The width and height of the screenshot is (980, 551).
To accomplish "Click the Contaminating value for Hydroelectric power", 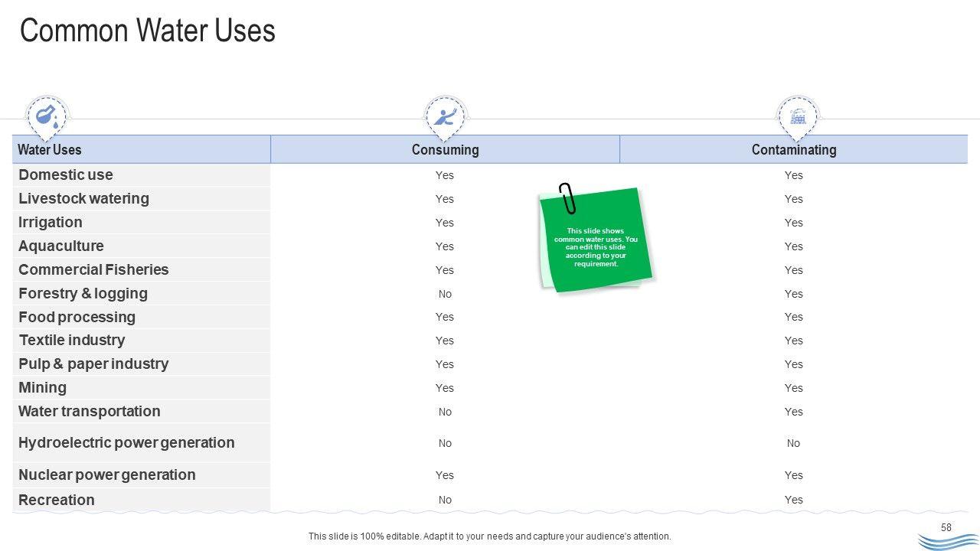I will coord(793,443).
